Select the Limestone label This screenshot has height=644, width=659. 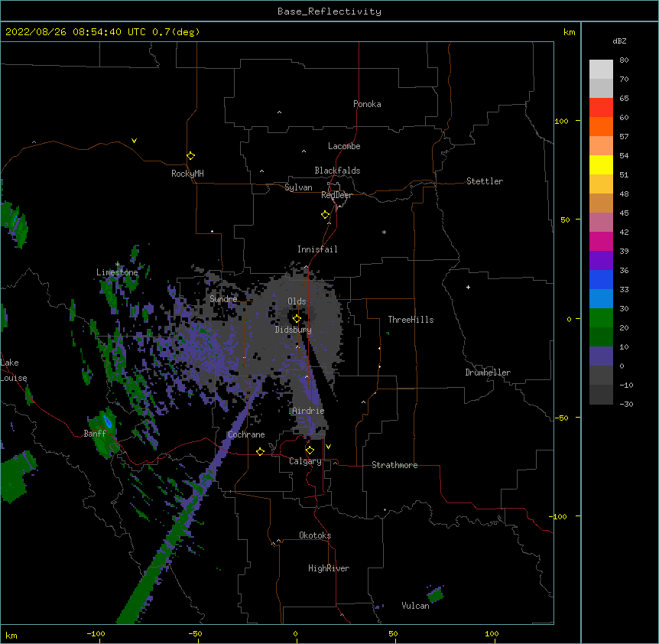pos(117,272)
